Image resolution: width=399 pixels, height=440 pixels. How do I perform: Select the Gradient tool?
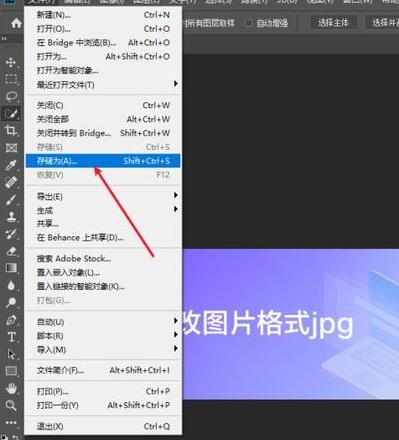pyautogui.click(x=11, y=268)
